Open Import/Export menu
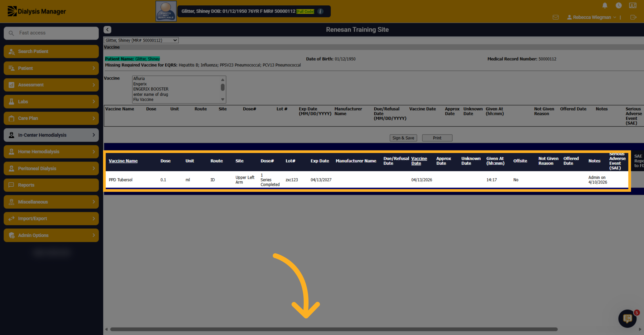Viewport: 644px width, 335px height. pyautogui.click(x=51, y=218)
